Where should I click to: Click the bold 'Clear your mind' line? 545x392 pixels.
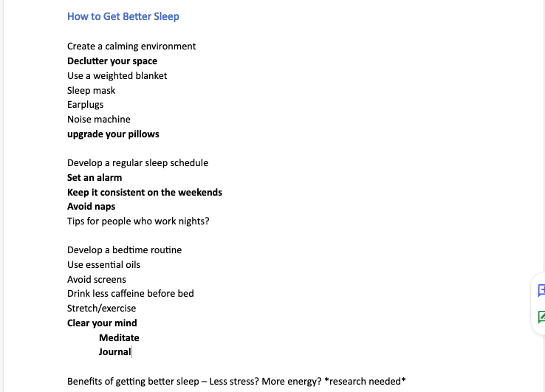[x=102, y=323]
